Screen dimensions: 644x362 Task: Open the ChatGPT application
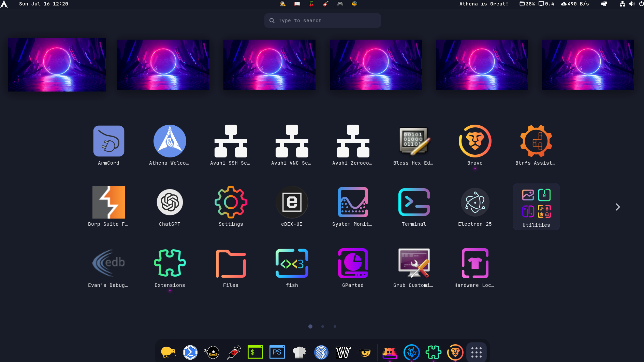click(170, 202)
